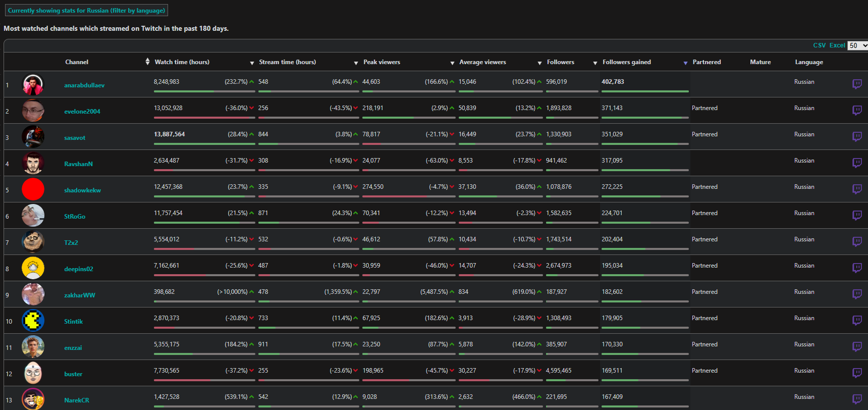The width and height of the screenshot is (868, 410).
Task: Click the Twitch icon beside RavshanN
Action: tap(857, 163)
